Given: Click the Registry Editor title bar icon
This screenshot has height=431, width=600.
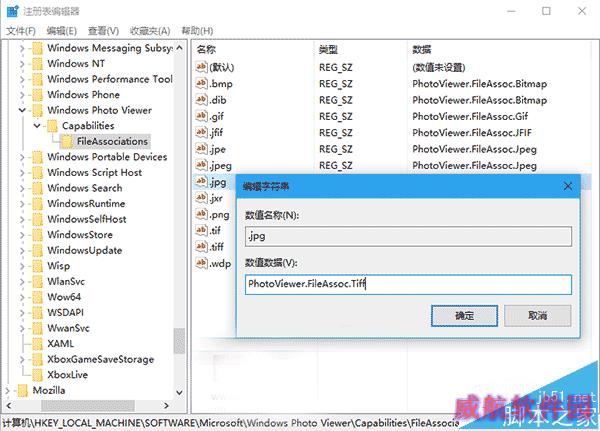Looking at the screenshot, I should point(12,11).
